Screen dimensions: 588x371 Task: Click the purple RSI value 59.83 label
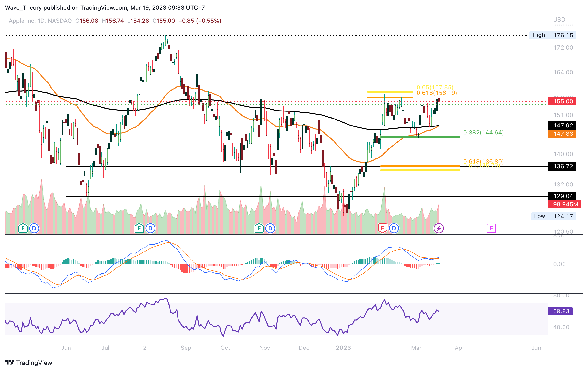[560, 311]
